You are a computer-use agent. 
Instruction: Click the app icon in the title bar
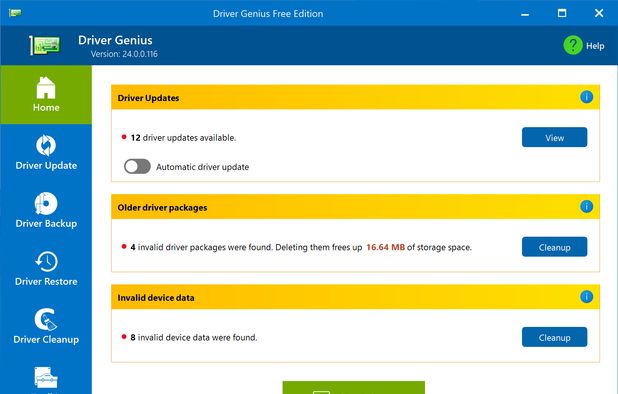click(x=15, y=13)
